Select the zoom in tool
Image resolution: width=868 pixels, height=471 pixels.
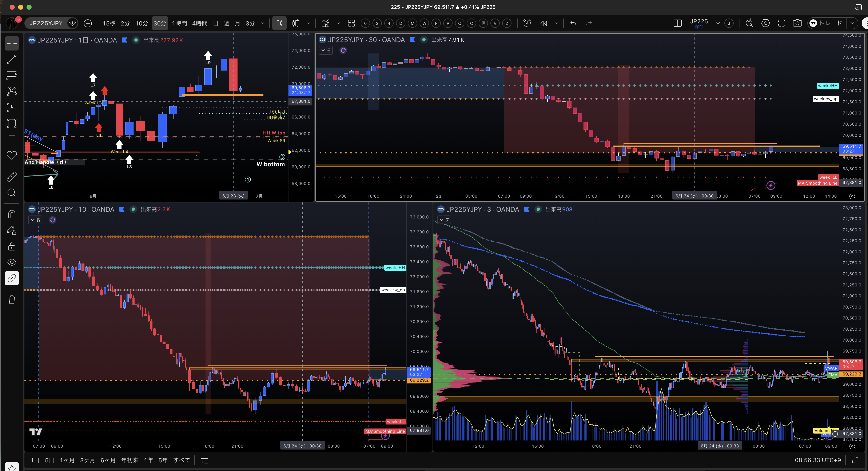tap(12, 193)
